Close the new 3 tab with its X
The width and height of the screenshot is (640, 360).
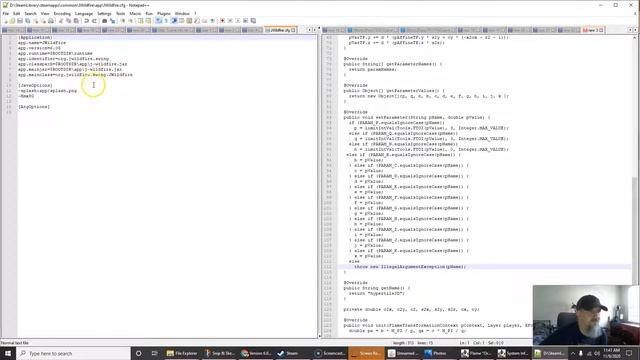pos(601,30)
